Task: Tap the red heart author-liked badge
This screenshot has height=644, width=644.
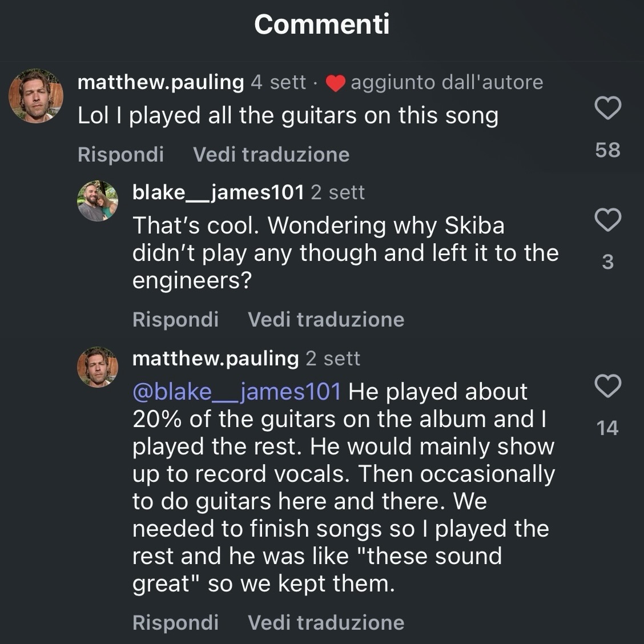Action: 335,83
